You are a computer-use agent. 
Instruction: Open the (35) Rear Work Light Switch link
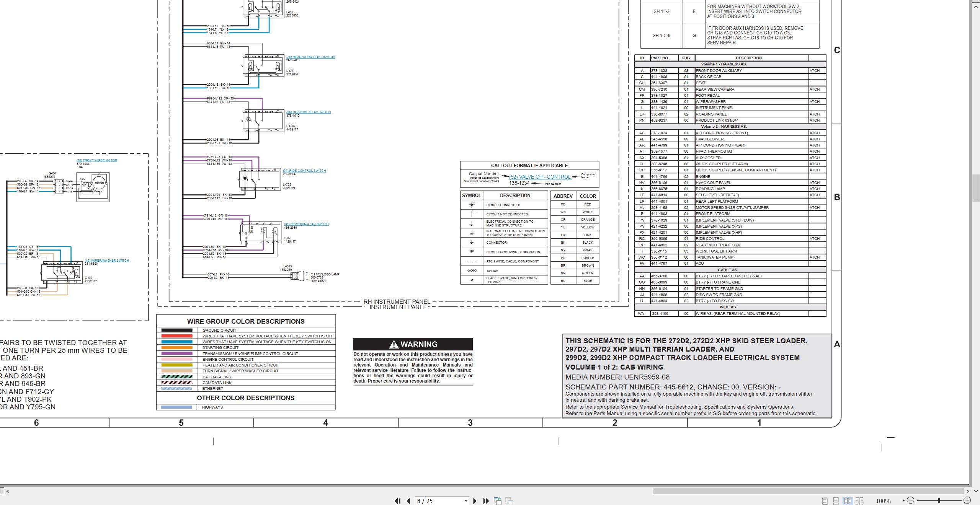pos(310,57)
